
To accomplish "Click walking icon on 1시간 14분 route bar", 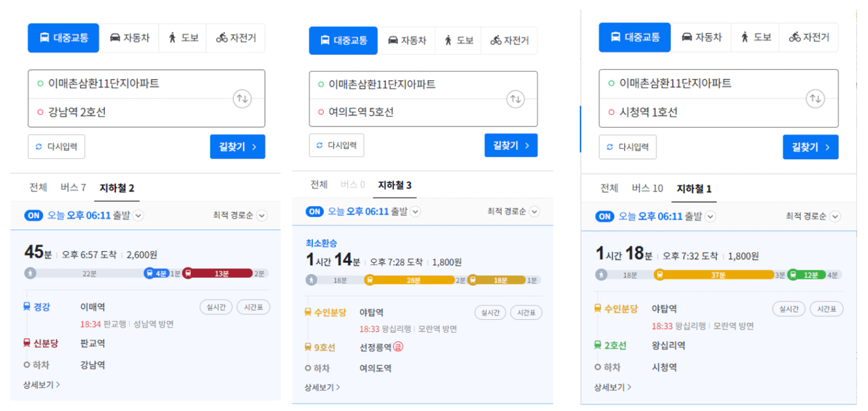I will pos(311,280).
